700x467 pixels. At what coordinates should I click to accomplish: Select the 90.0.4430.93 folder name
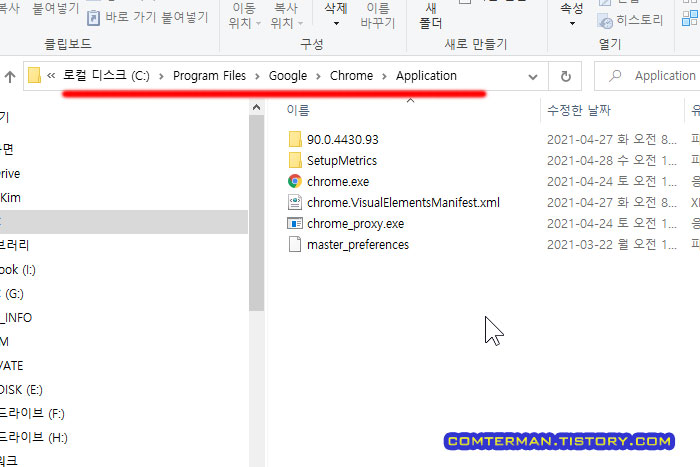(x=342, y=139)
